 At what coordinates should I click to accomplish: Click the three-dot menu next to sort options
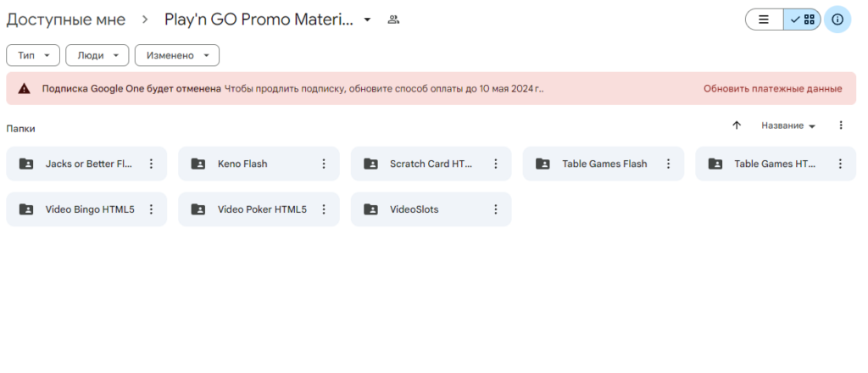[x=841, y=125]
